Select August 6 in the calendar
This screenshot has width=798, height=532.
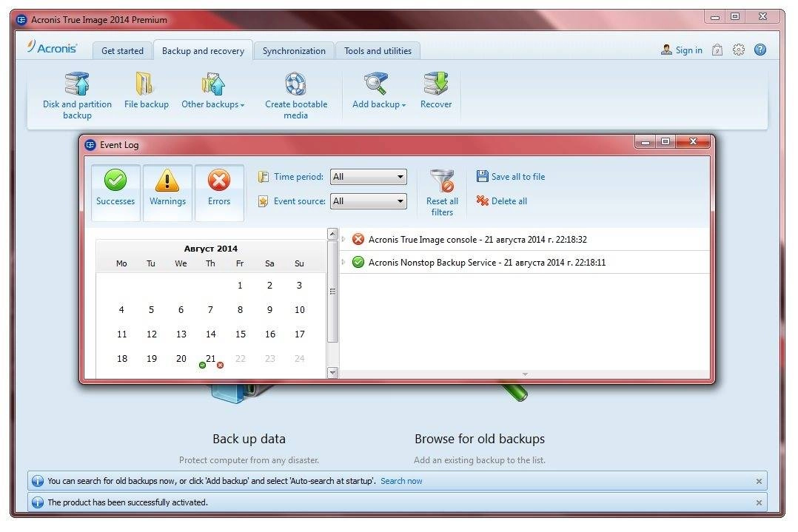click(181, 310)
